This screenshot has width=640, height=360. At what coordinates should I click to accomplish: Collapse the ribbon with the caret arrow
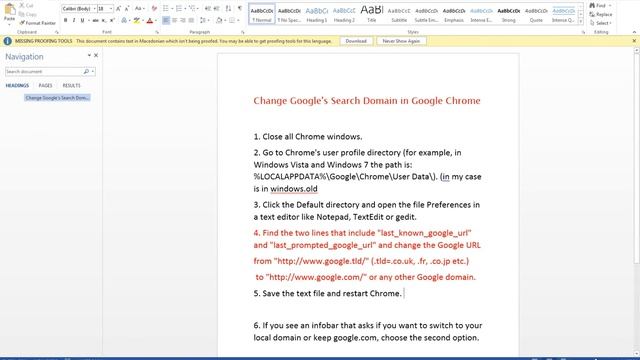click(x=634, y=32)
